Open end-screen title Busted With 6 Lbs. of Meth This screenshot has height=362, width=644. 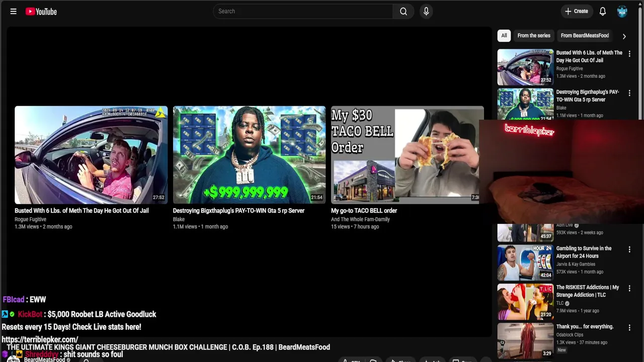click(x=82, y=211)
